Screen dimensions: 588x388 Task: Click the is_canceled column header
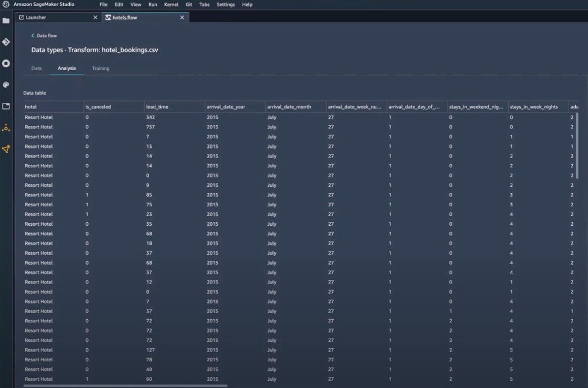(114, 107)
